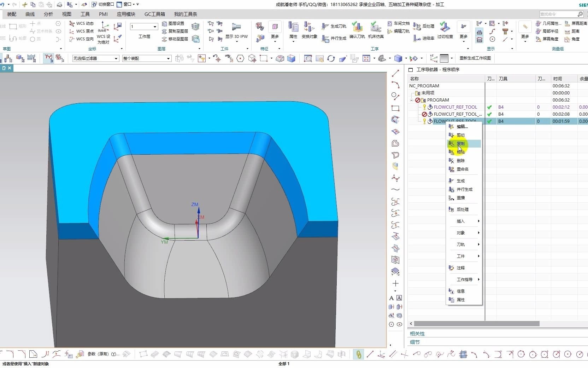The height and width of the screenshot is (368, 588).
Task: Open 车间文档 shop documentation
Action: click(399, 23)
